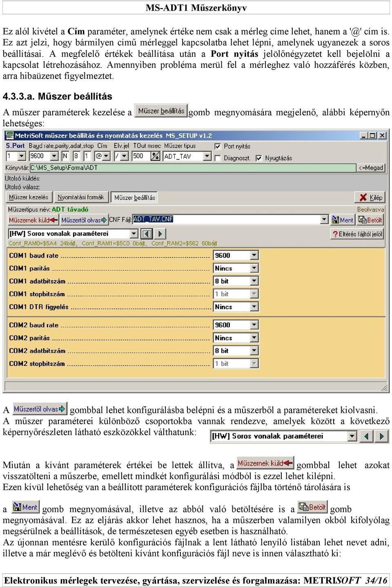
Task: Open COM1 paritás dropdown
Action: (254, 268)
